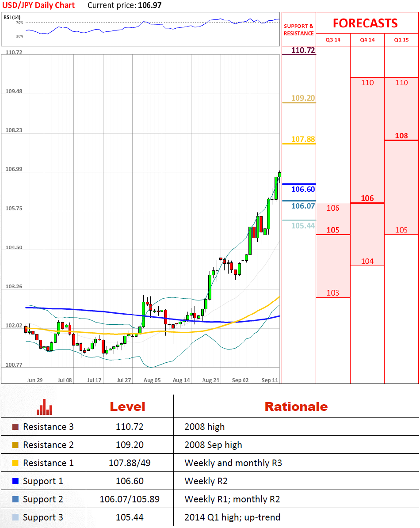This screenshot has height=528, width=420.
Task: Click the Aug 05 date axis label
Action: (x=152, y=380)
